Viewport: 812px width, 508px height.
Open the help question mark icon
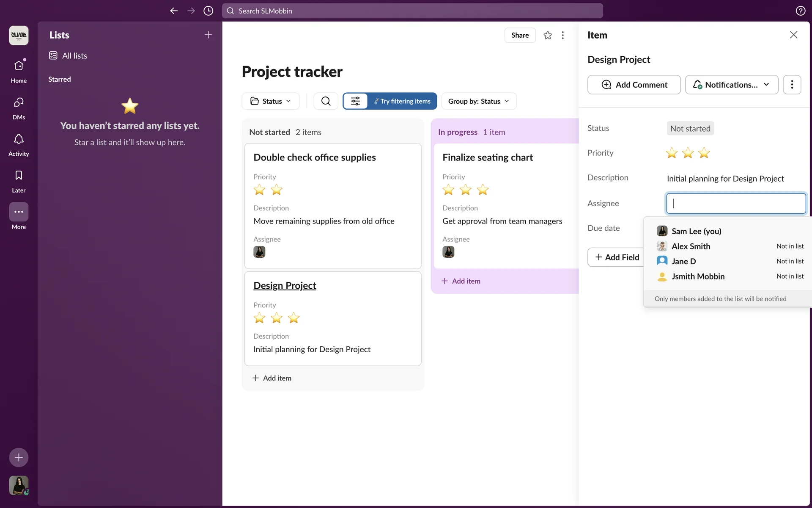pyautogui.click(x=800, y=11)
